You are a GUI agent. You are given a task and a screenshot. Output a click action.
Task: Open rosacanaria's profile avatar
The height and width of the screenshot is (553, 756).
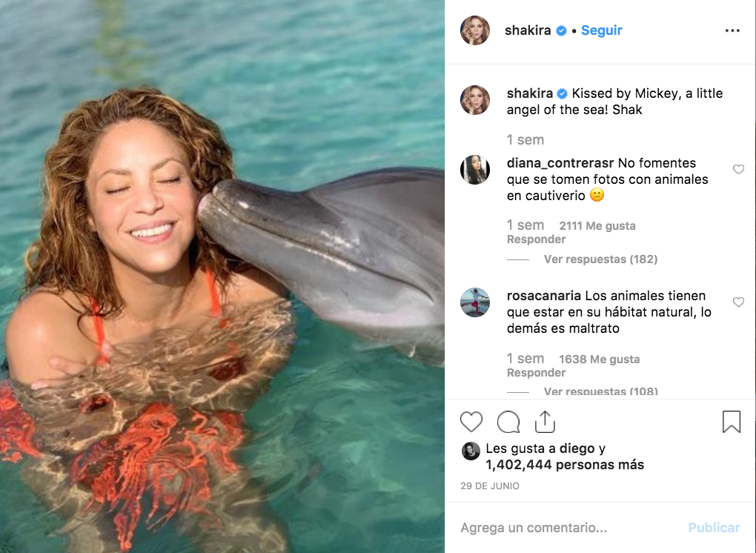(x=475, y=302)
